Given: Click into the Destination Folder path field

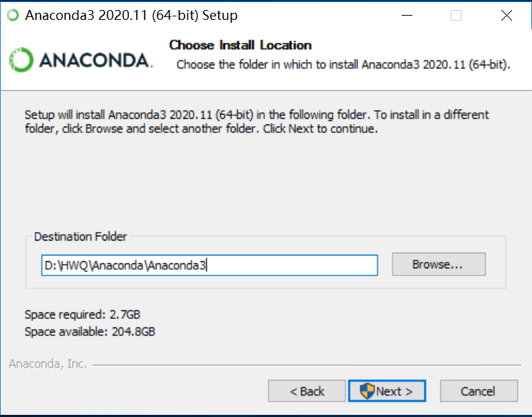Looking at the screenshot, I should [x=209, y=265].
